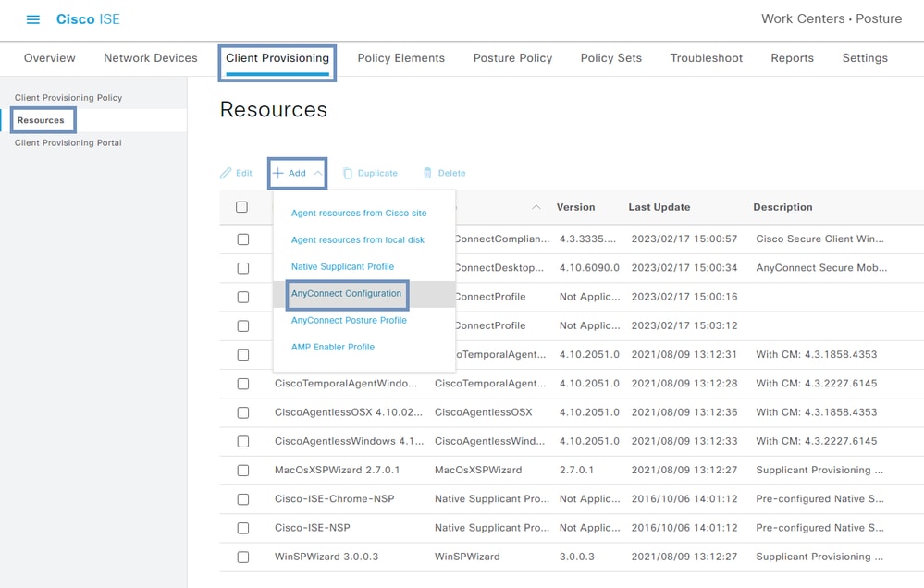Pick AnyConnect Posture Profile
924x588 pixels.
(x=349, y=321)
